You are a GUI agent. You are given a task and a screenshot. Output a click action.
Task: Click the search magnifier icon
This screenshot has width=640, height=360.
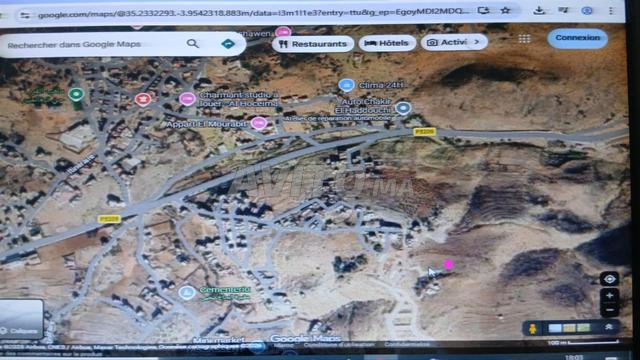[x=193, y=43]
